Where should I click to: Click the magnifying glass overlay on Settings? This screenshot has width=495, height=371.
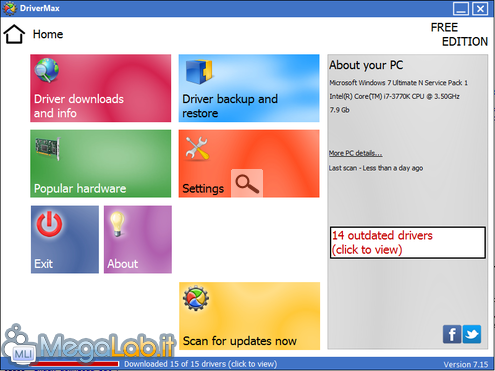(247, 183)
